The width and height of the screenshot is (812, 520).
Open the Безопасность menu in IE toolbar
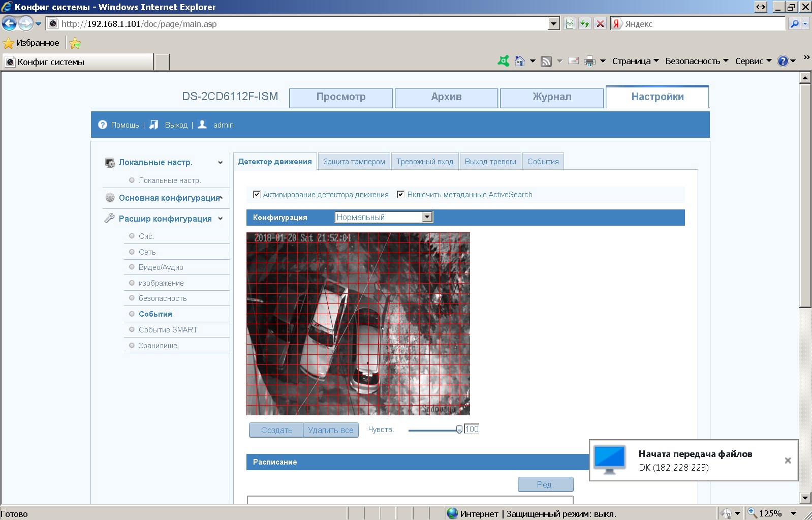coord(696,61)
